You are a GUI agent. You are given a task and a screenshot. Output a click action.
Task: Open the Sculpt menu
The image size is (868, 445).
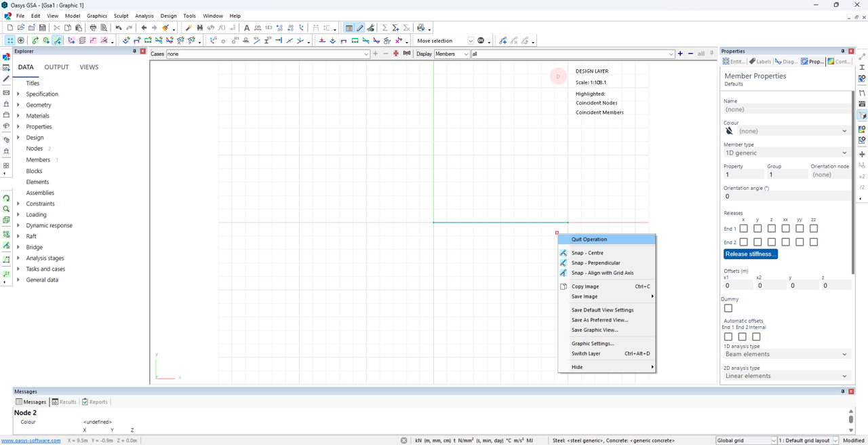(x=121, y=16)
